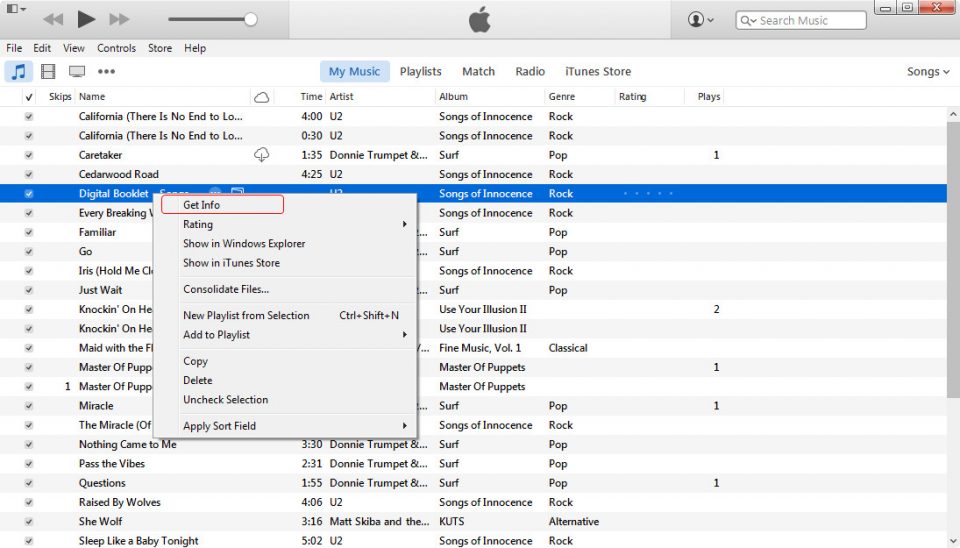The height and width of the screenshot is (548, 960).
Task: Uncheck the Cedarwood Road song checkbox
Action: point(28,174)
